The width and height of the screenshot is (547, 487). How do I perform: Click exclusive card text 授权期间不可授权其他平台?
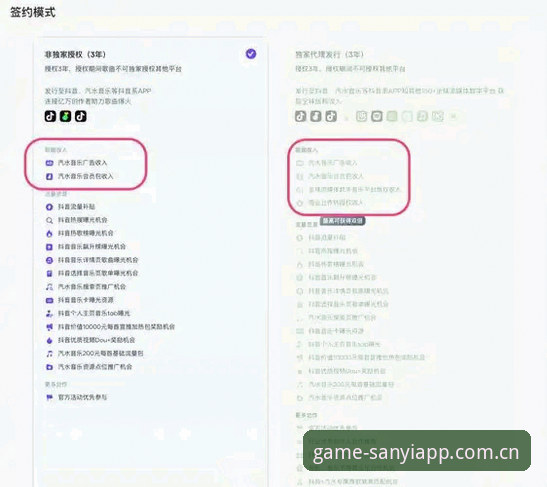tap(365, 69)
